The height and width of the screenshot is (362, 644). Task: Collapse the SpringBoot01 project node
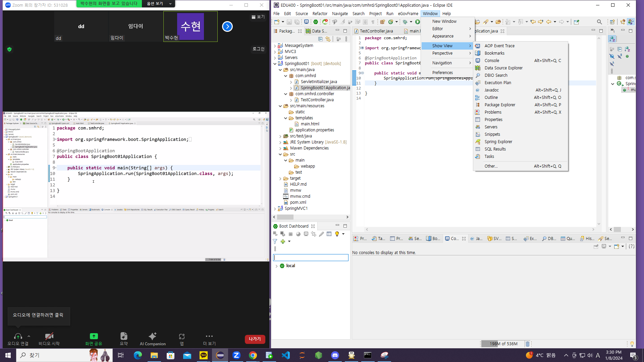[x=275, y=64]
